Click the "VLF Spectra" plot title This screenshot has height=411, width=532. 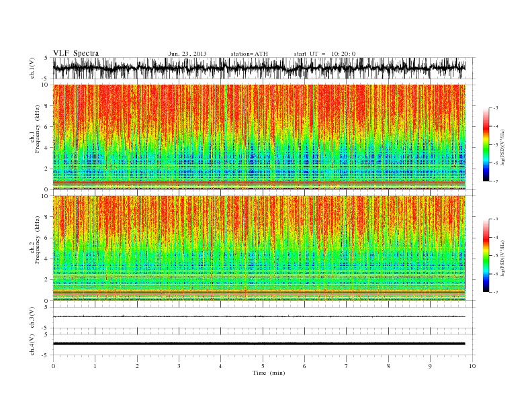76,53
